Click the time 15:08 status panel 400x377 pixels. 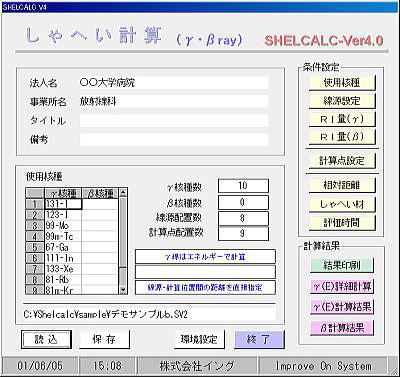pos(107,366)
